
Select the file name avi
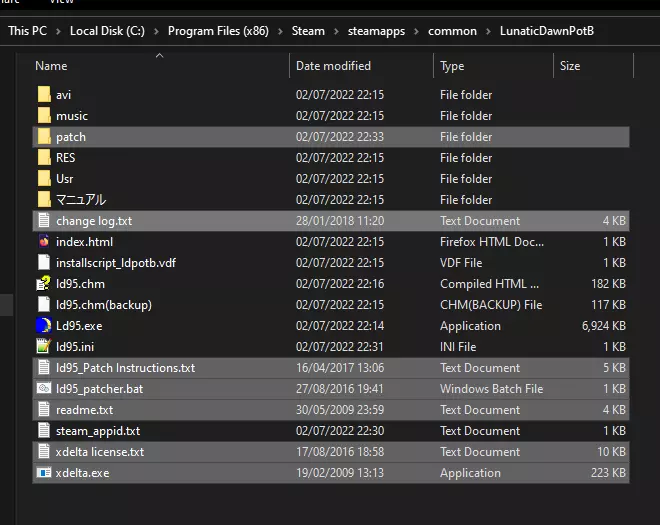tap(64, 95)
